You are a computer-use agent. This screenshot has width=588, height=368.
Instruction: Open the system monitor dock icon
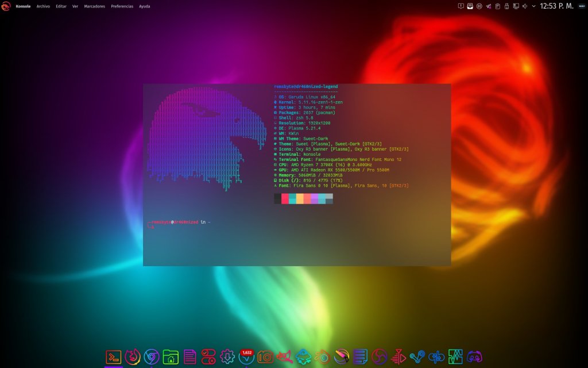click(455, 357)
